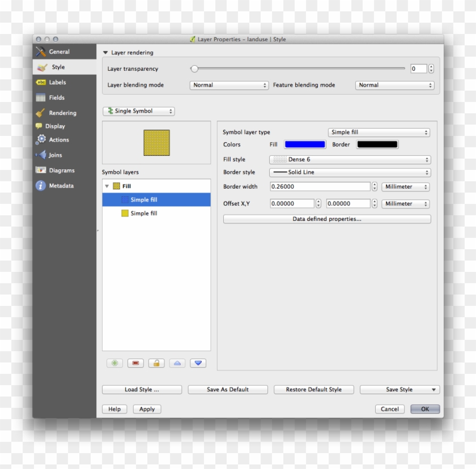The height and width of the screenshot is (469, 476).
Task: Open the blue Fill color picker
Action: coord(304,144)
